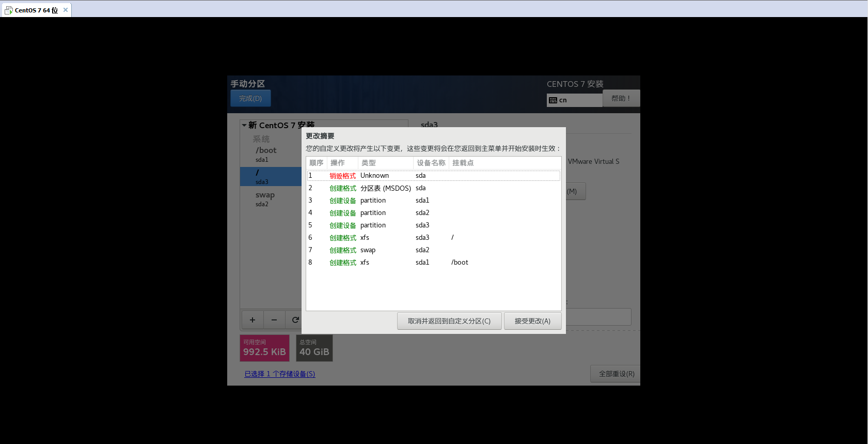This screenshot has height=444, width=868.
Task: Click the VMware Virtual S device text
Action: click(593, 162)
